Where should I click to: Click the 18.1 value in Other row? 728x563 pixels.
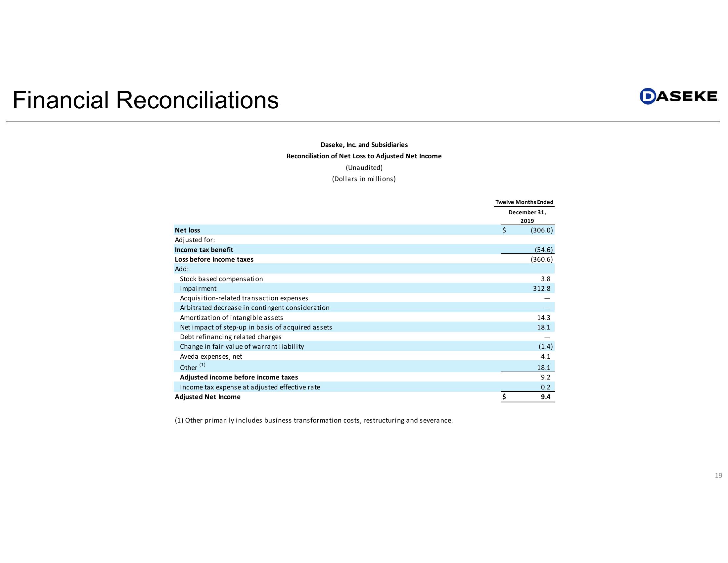point(544,368)
